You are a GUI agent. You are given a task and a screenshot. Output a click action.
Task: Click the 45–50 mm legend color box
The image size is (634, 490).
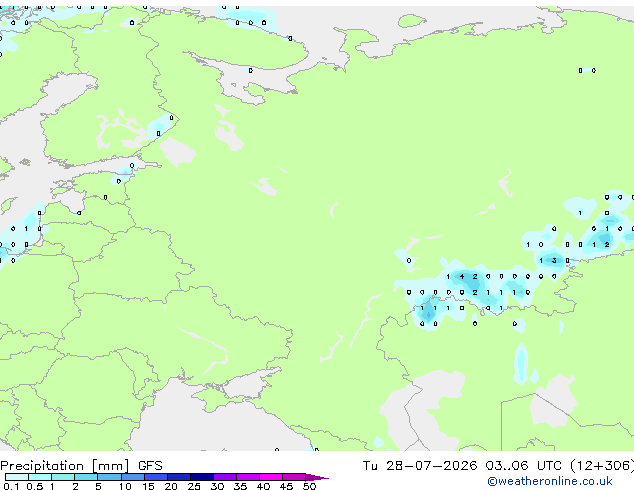(x=294, y=477)
